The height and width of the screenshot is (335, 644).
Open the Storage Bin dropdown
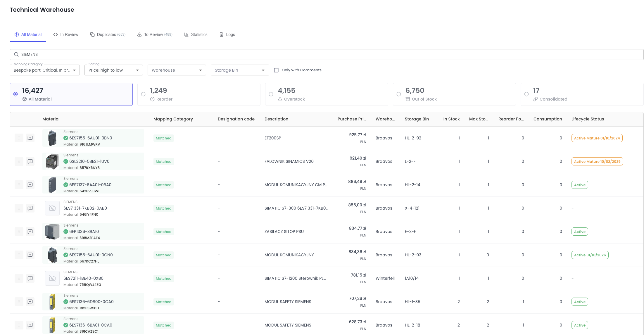240,70
